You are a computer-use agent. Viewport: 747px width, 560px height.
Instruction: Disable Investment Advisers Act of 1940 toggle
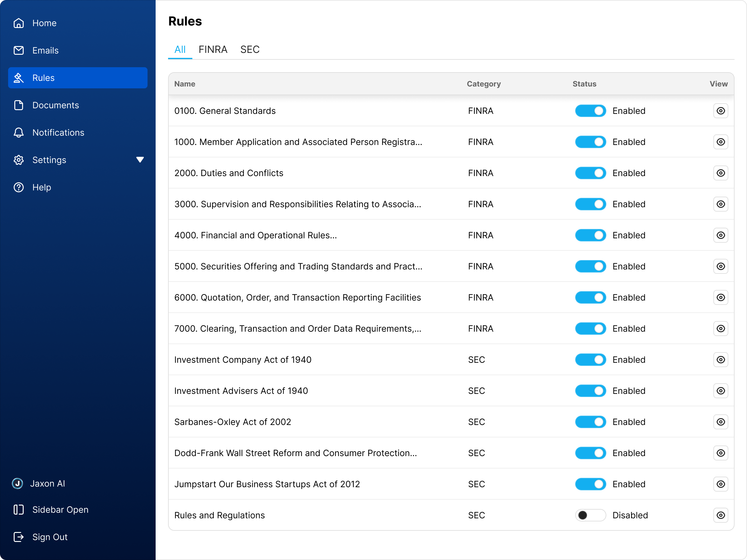click(591, 390)
